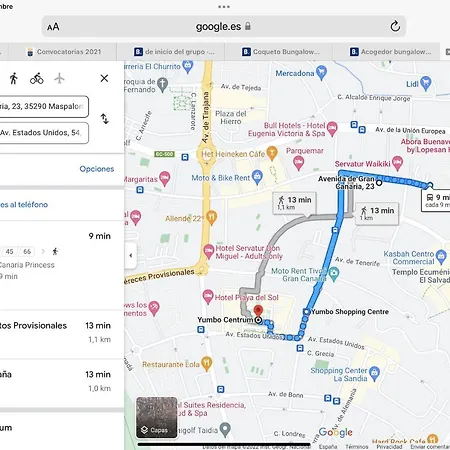
Task: Open Opciones route options
Action: (97, 169)
